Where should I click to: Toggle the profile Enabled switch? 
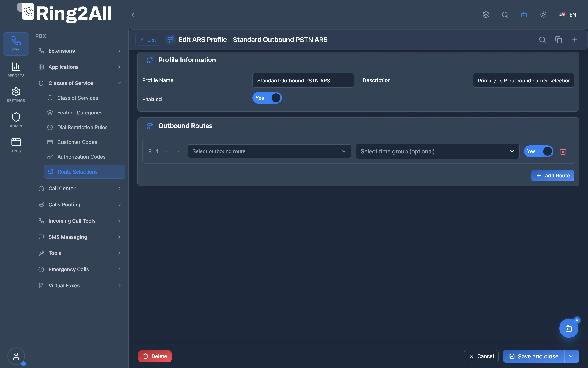267,98
